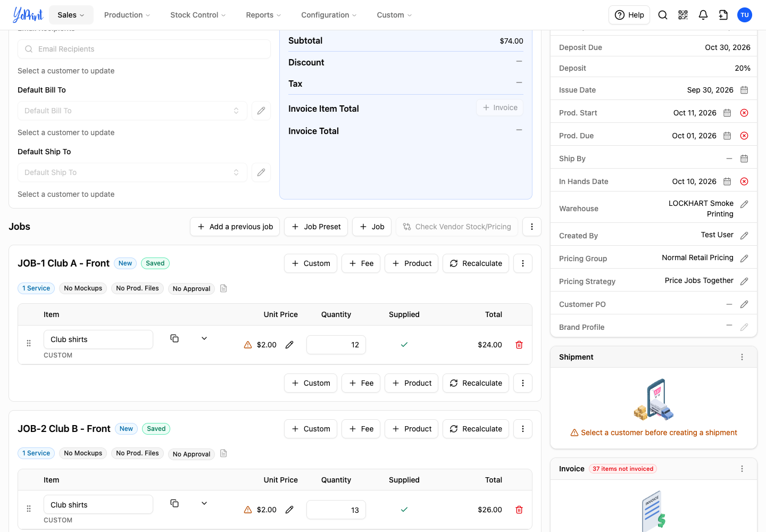Click the Help button
Image resolution: width=766 pixels, height=532 pixels.
(629, 15)
